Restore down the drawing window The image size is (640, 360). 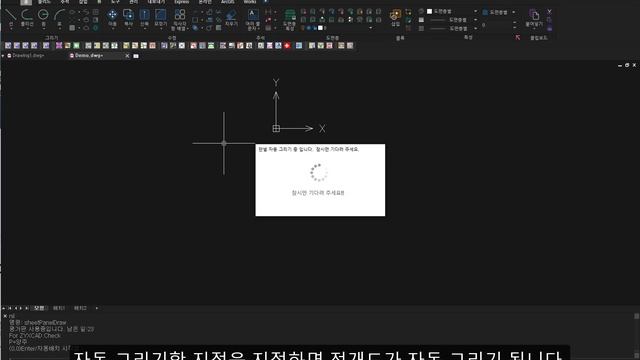point(627,65)
